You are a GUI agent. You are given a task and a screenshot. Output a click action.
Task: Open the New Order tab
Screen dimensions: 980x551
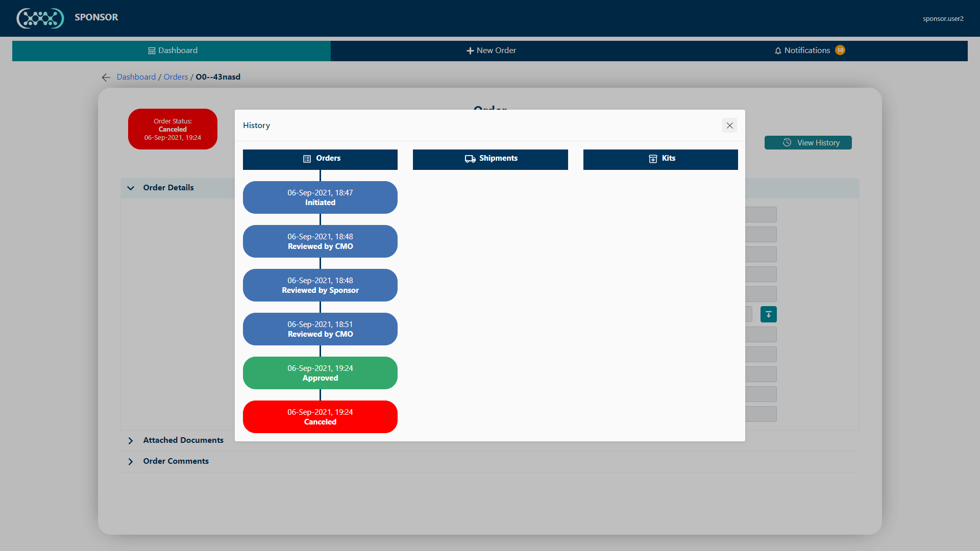point(491,51)
